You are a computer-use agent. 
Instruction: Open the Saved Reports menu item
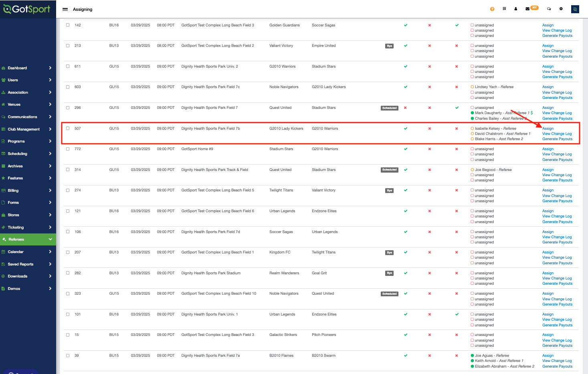(x=28, y=264)
